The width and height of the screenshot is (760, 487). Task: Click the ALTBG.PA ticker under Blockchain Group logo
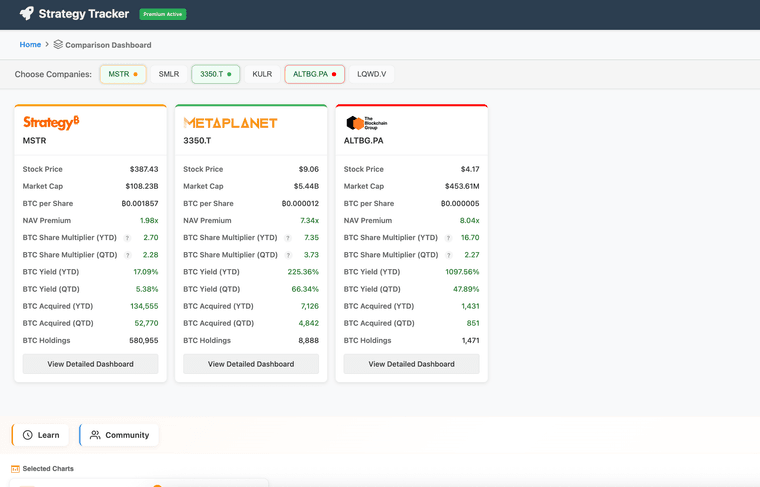pyautogui.click(x=364, y=141)
